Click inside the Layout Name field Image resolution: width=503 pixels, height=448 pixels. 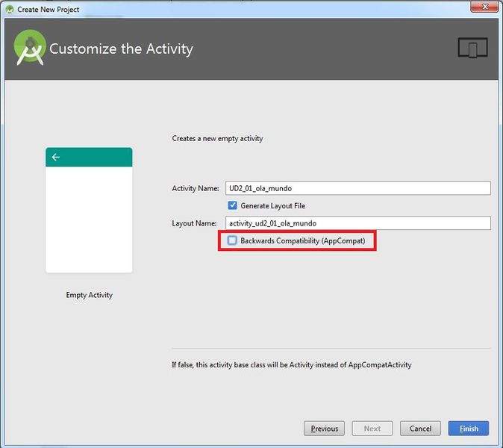357,223
